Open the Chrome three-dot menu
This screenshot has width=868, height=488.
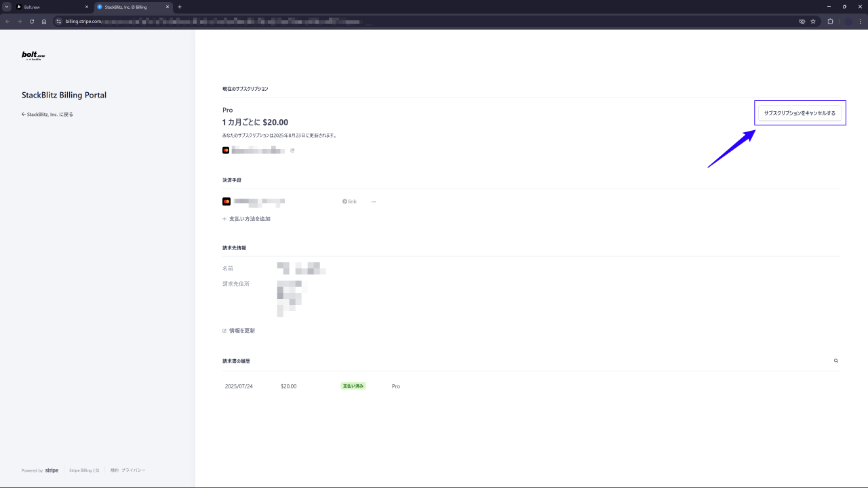pos(861,21)
